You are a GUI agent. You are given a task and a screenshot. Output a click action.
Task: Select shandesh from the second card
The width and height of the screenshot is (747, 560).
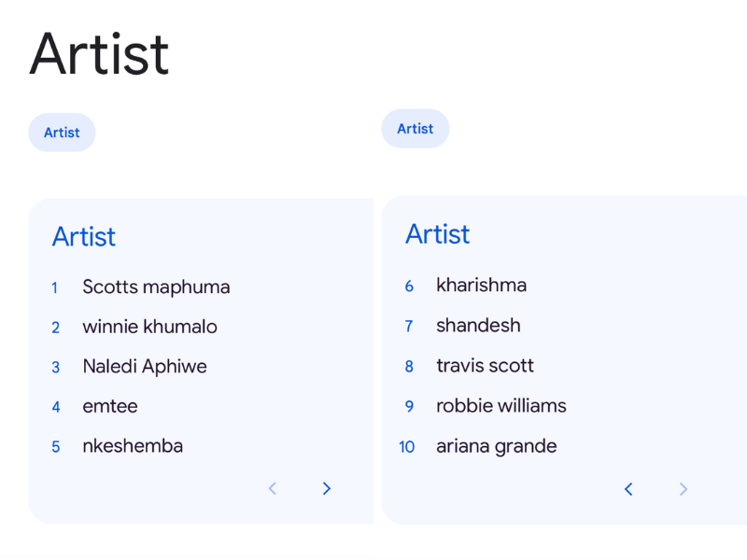click(x=478, y=325)
